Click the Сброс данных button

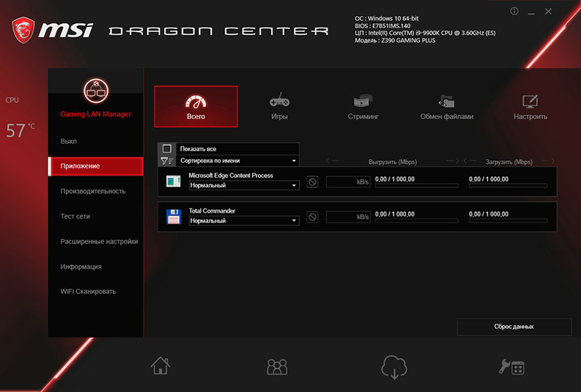click(514, 327)
